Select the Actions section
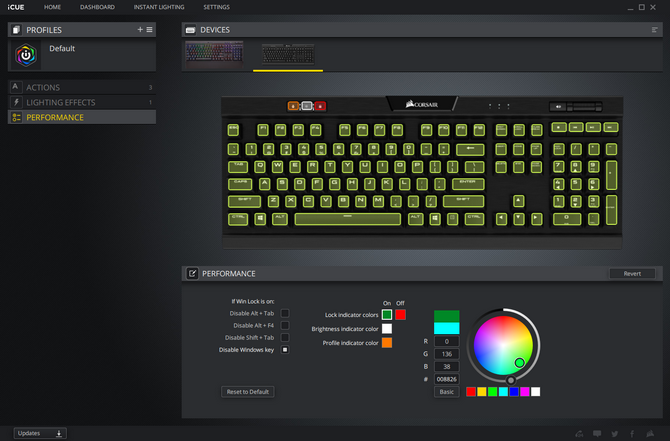The width and height of the screenshot is (670, 441). 82,87
